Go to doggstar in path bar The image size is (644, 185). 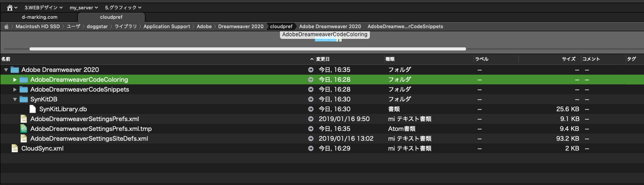tap(98, 26)
